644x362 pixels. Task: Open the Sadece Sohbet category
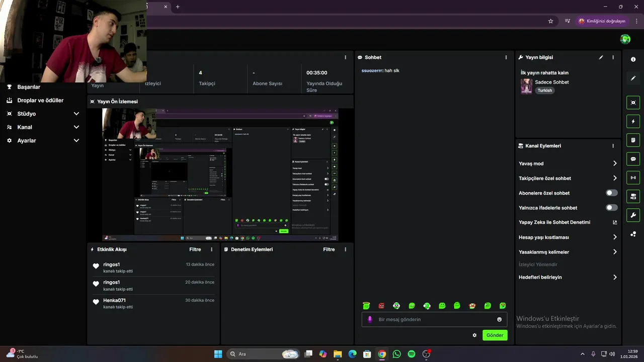point(552,82)
